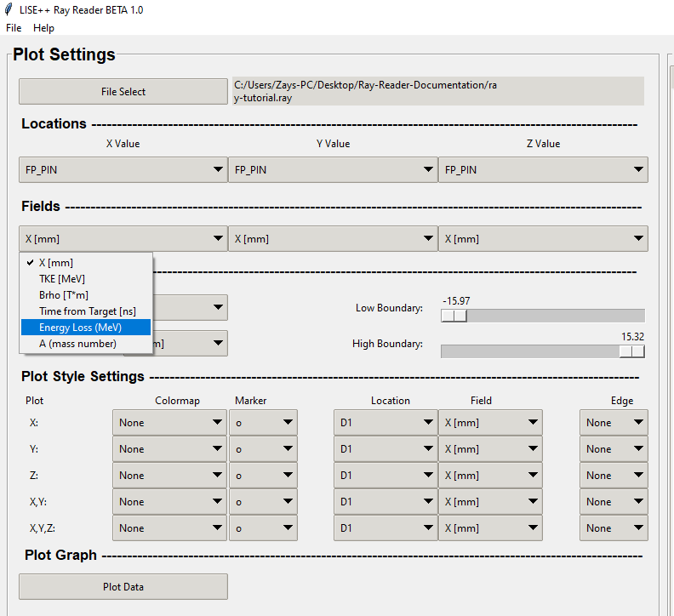674x616 pixels.
Task: Click the File Select button
Action: coord(123,92)
